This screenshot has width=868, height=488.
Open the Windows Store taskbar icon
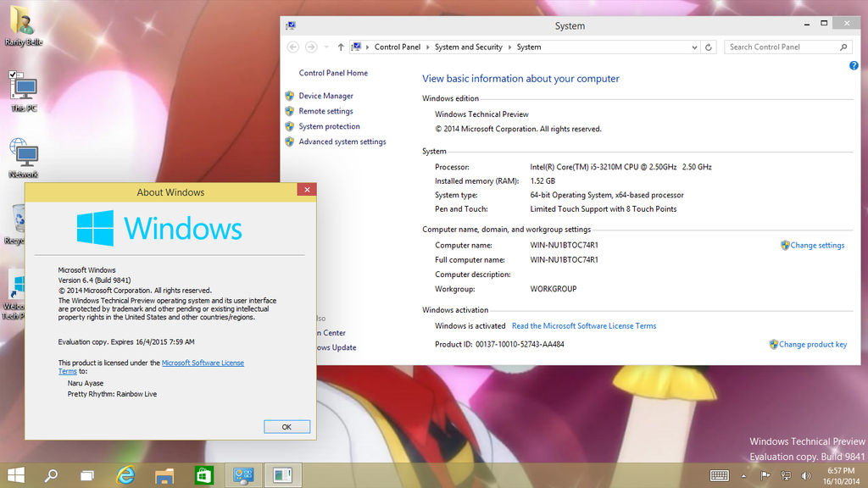tap(204, 475)
